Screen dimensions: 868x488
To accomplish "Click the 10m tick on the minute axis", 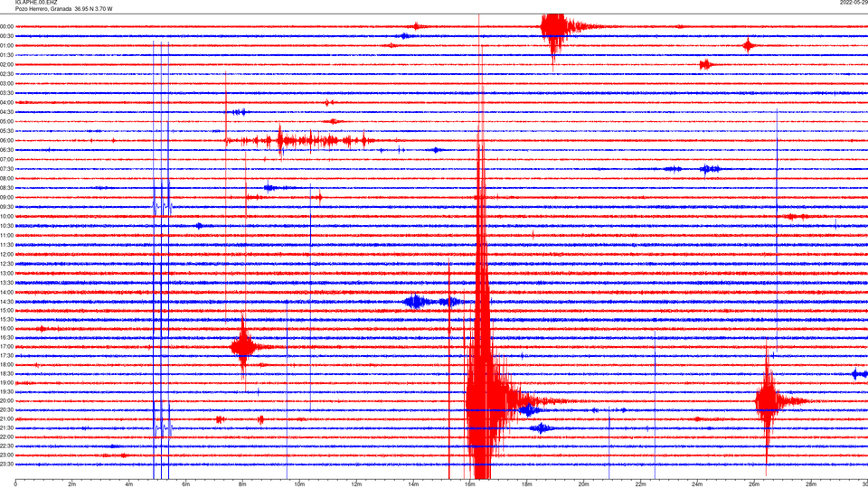I will tap(299, 484).
